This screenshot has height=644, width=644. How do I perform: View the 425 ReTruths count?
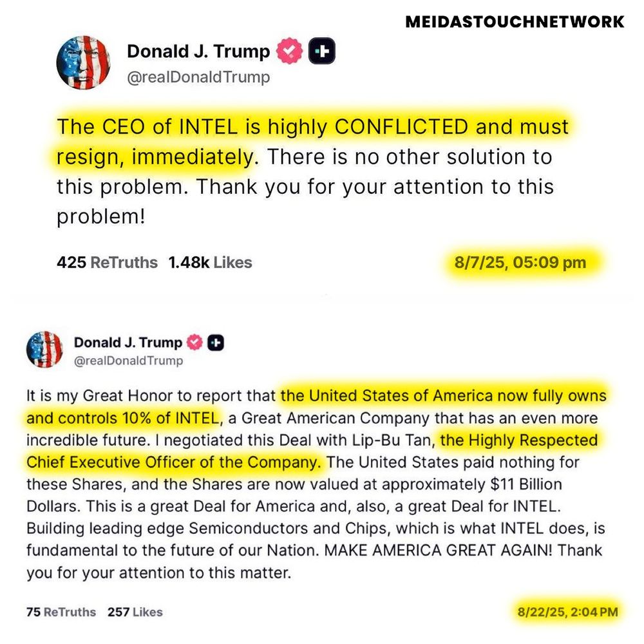[107, 263]
